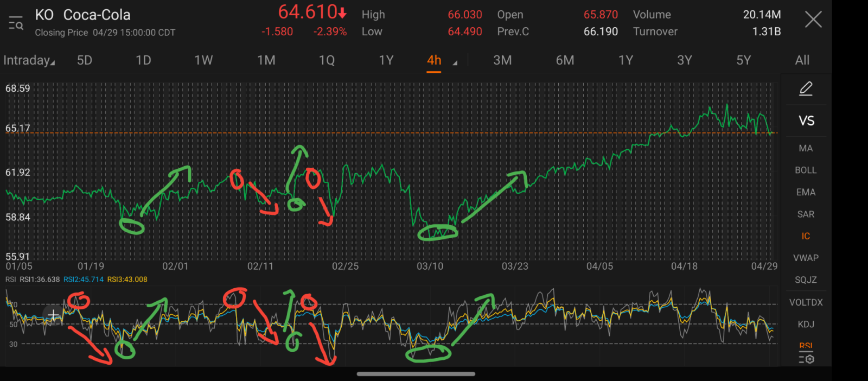Viewport: 868px width, 381px height.
Task: Tap the price change -1.580
Action: (277, 31)
